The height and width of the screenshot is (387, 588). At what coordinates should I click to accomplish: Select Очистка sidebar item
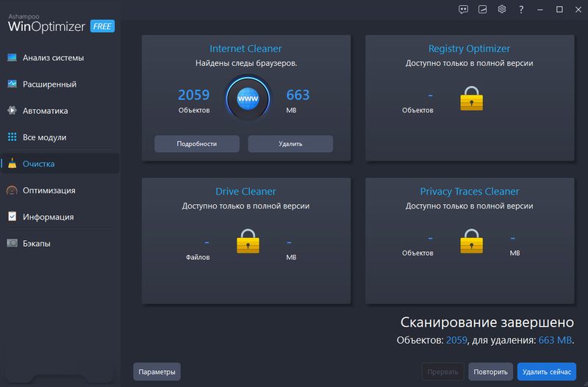pos(60,164)
